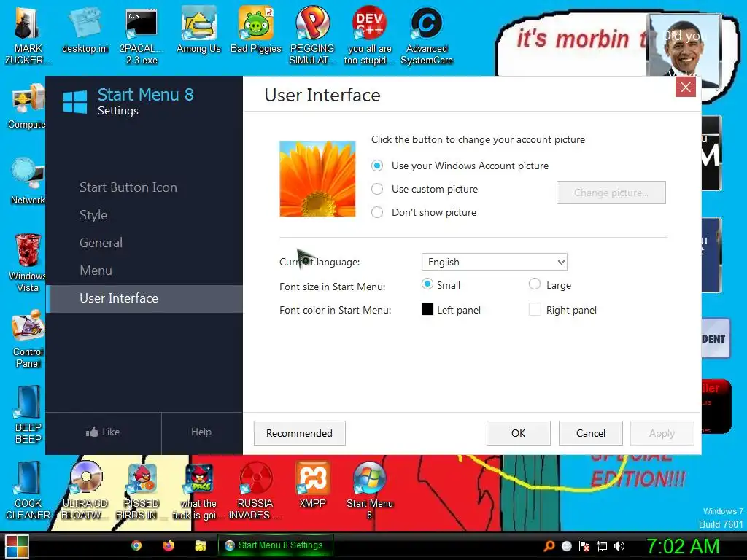Open the Windows Start button in taskbar
This screenshot has width=747, height=560.
(x=18, y=546)
